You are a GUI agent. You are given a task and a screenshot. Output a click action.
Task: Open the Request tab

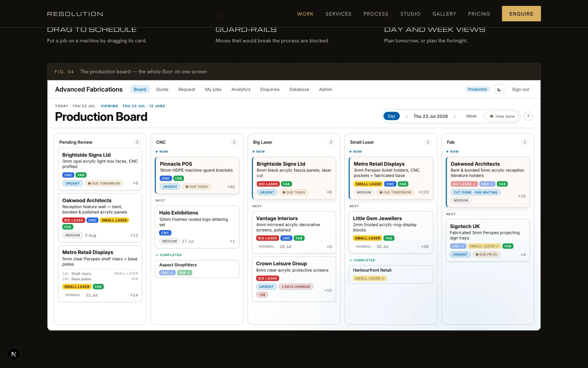(x=187, y=89)
